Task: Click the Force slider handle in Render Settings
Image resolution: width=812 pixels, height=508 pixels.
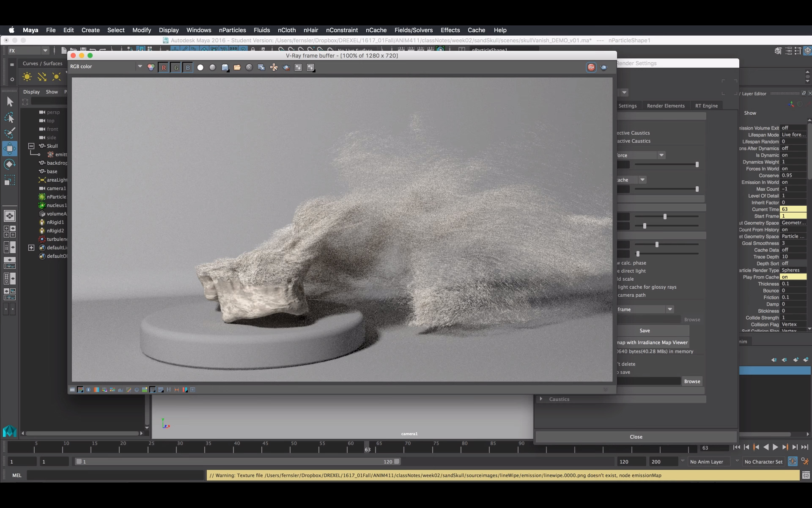Action: click(x=697, y=165)
